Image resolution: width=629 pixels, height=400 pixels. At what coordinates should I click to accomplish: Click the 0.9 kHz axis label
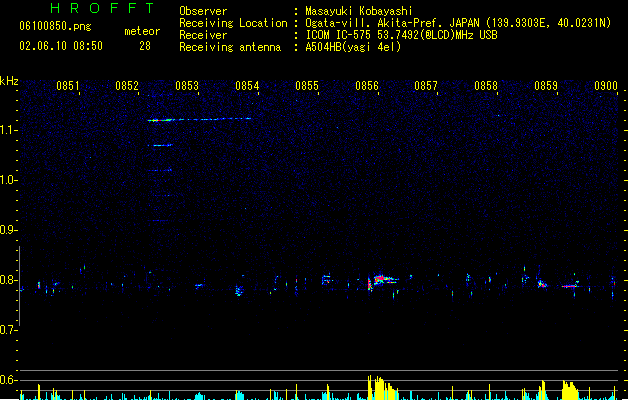9,230
